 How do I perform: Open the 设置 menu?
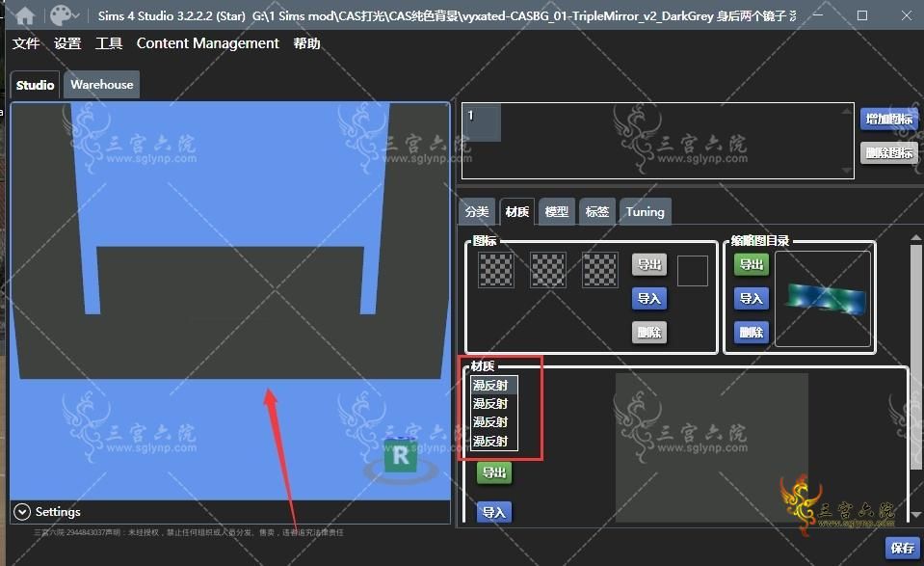67,43
